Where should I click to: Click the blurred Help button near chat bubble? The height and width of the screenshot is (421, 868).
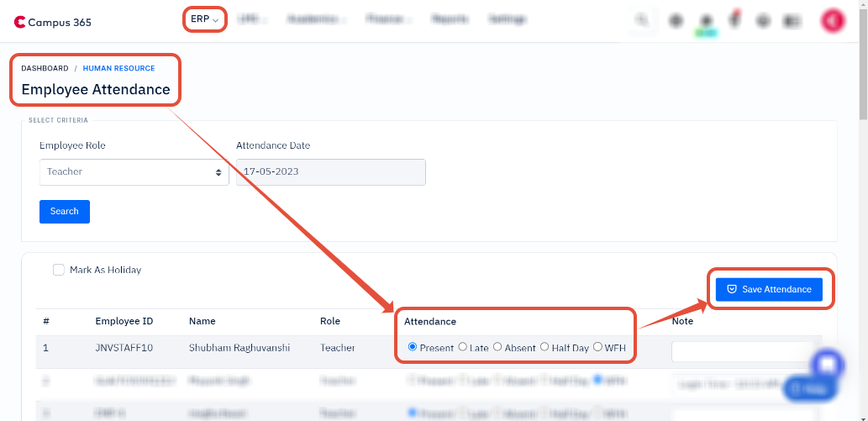click(x=808, y=389)
